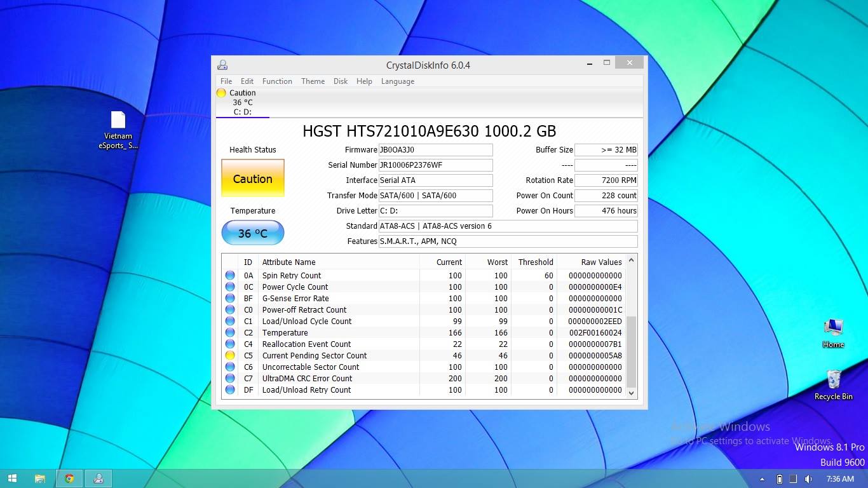Click CrystalDiskInfo taskbar button
The image size is (868, 488).
pyautogui.click(x=98, y=478)
